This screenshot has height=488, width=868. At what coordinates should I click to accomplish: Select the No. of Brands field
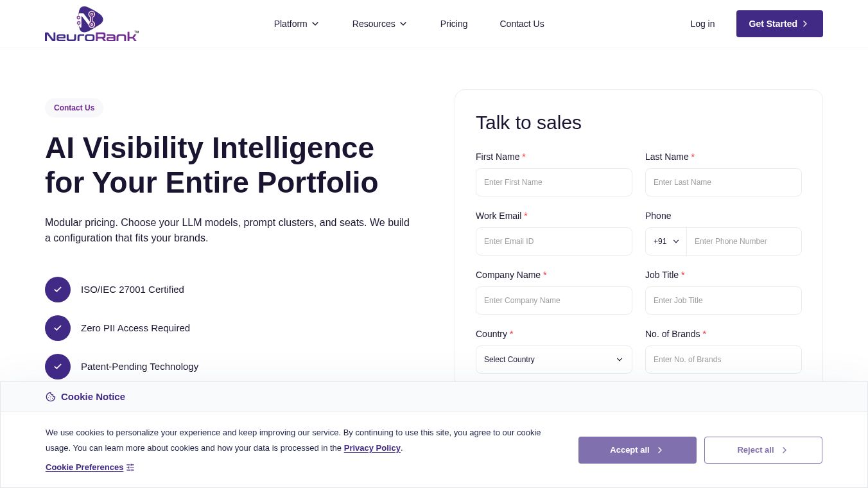coord(724,360)
